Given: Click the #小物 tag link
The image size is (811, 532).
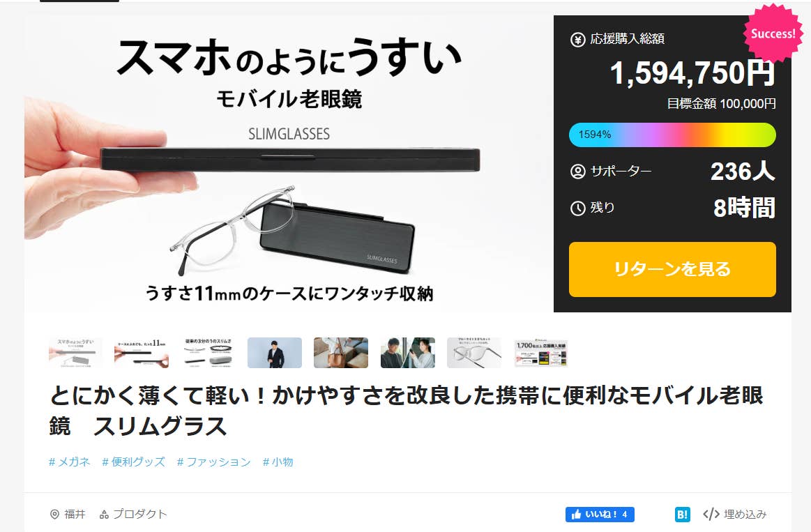Looking at the screenshot, I should 278,462.
